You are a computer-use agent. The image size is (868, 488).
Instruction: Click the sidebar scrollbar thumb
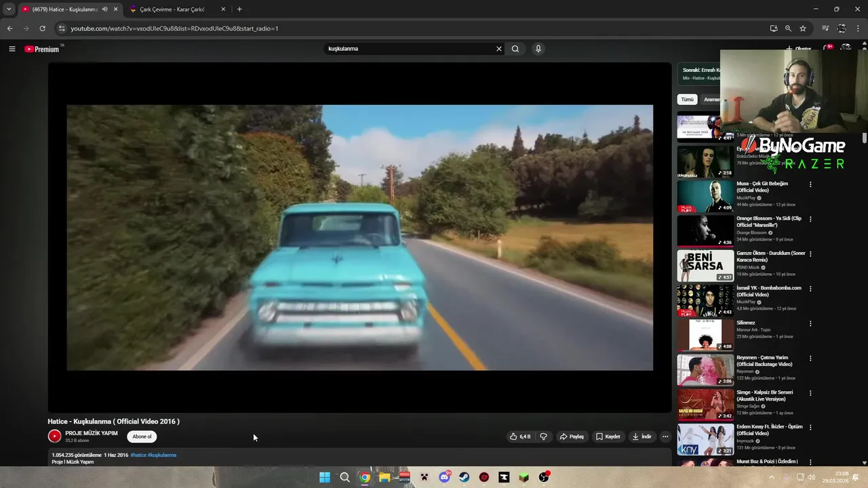point(865,138)
